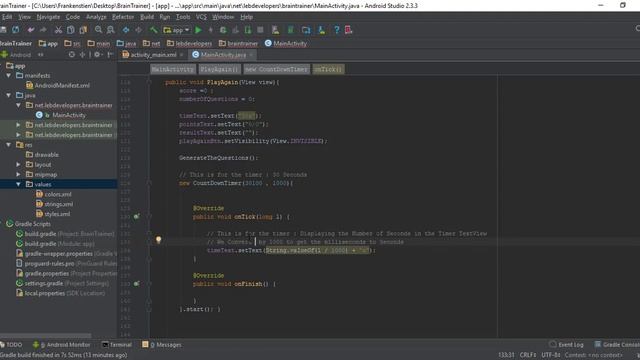Screen dimensions: 640x360
Task: Open the Navigate menu
Action: click(x=48, y=17)
